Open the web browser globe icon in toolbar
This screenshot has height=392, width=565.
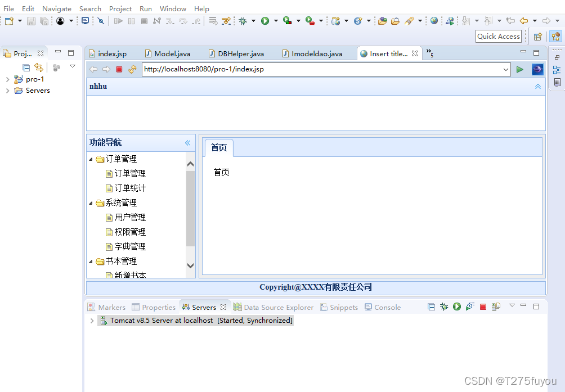point(434,20)
